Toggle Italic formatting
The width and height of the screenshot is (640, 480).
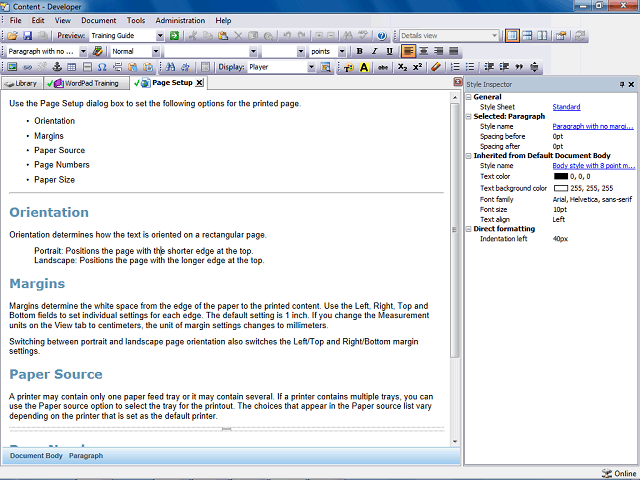[x=374, y=51]
